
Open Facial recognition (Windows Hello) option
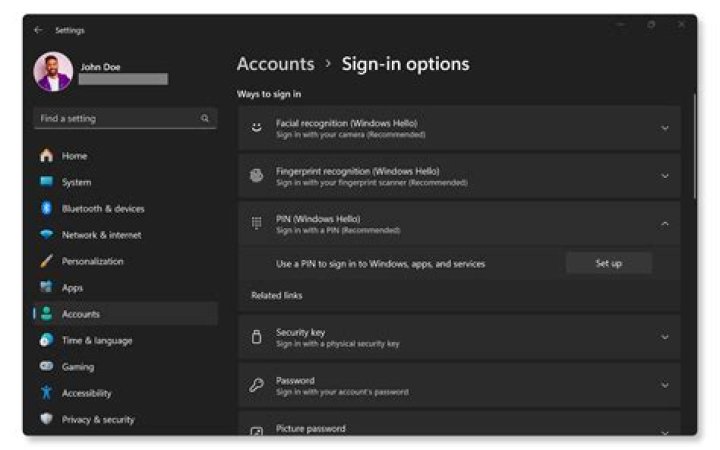[x=459, y=128]
